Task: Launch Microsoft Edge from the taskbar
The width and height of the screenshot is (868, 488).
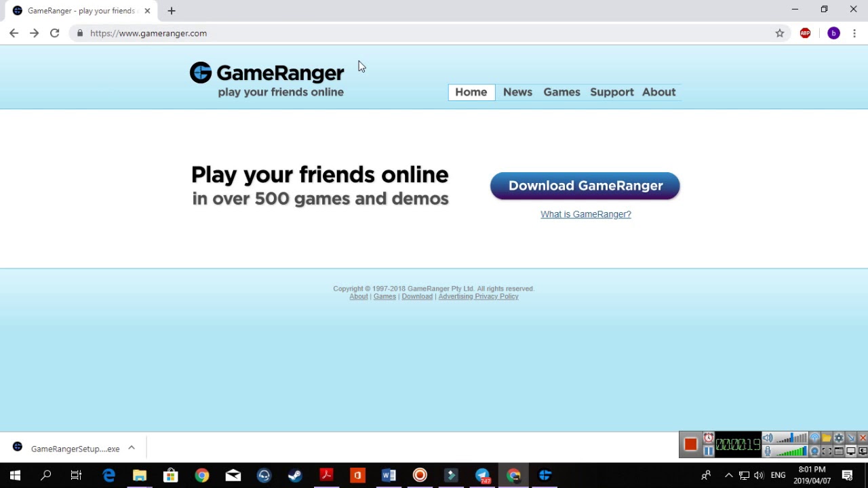Action: (x=108, y=475)
